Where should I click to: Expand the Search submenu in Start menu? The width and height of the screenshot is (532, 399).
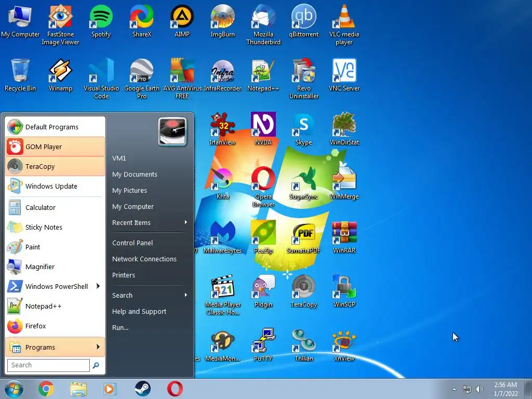click(150, 295)
